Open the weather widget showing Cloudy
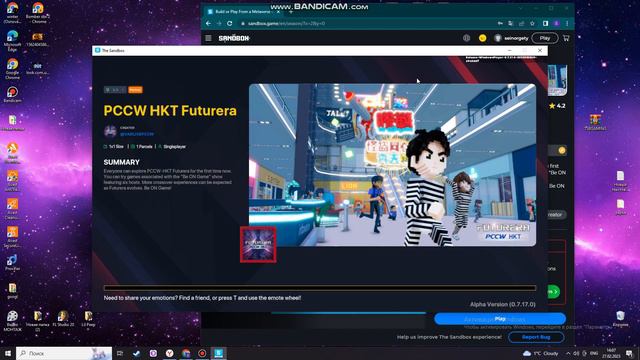640x360 pixels. [x=540, y=353]
